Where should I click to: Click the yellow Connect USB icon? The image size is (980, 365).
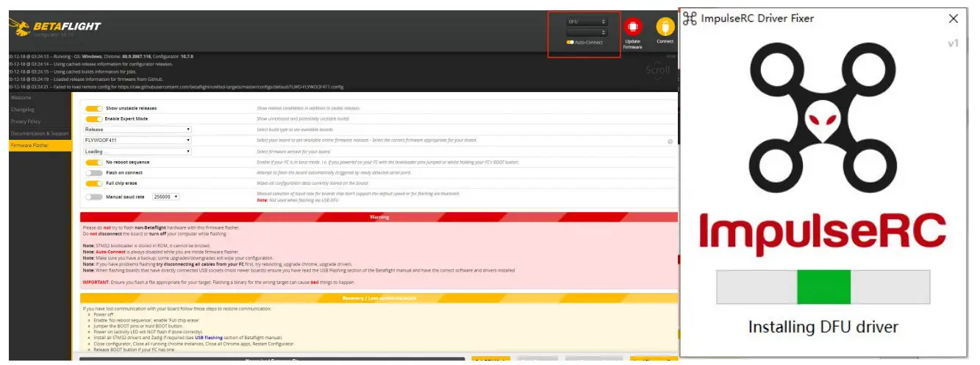pos(665,26)
